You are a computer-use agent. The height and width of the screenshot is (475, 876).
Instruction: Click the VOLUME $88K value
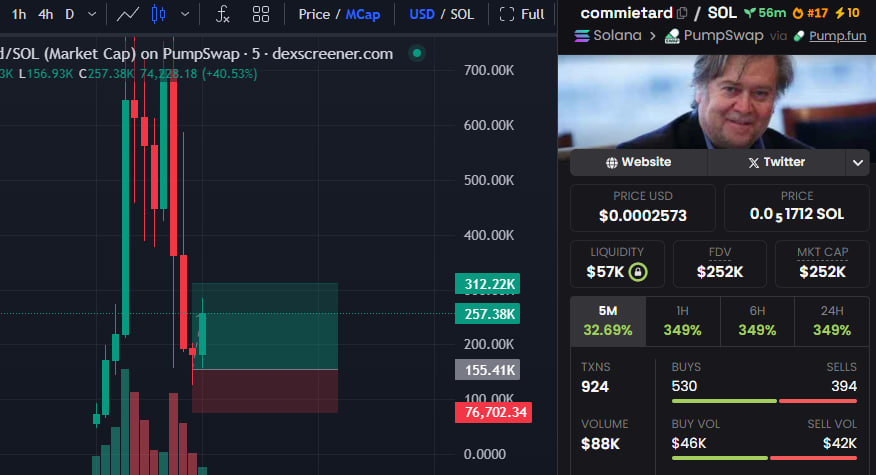601,444
